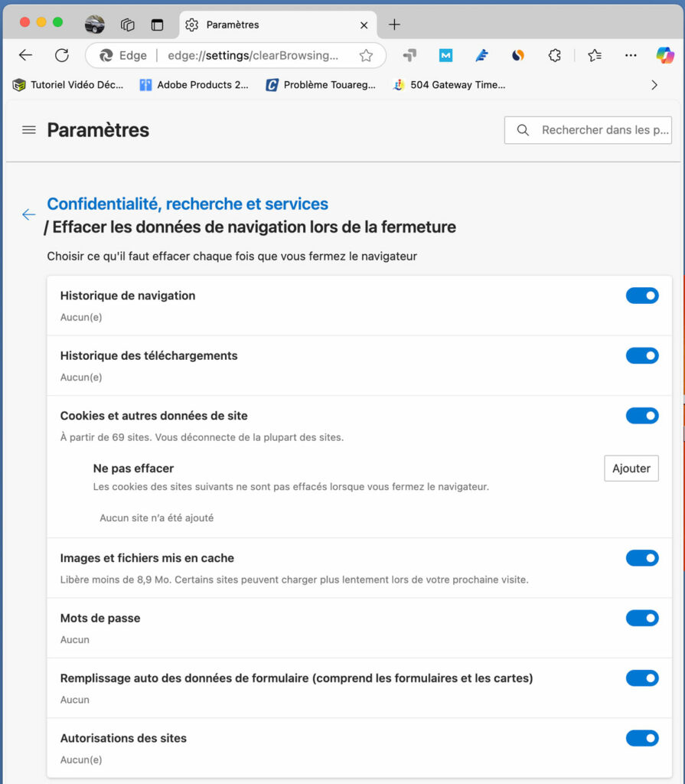Screen dimensions: 685x784
Task: Open the Paramètres hamburger menu
Action: pyautogui.click(x=29, y=130)
